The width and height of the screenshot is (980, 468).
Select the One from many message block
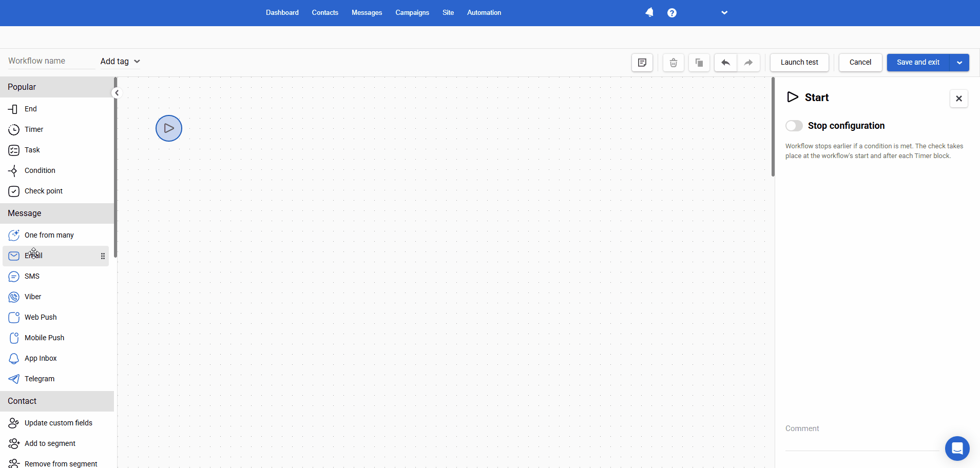(x=55, y=235)
